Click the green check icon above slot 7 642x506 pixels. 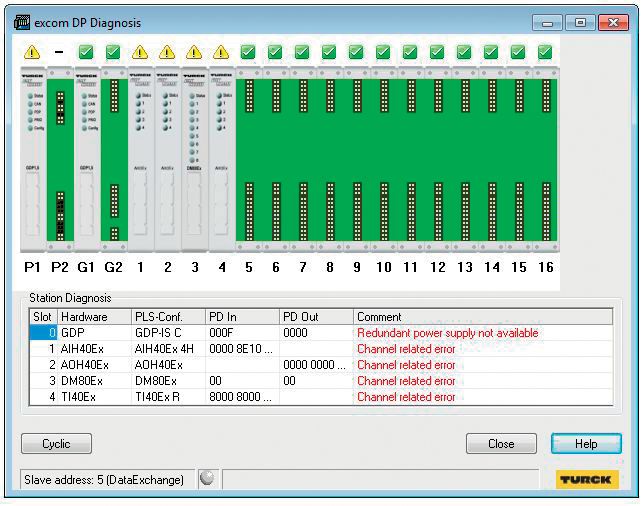[302, 52]
